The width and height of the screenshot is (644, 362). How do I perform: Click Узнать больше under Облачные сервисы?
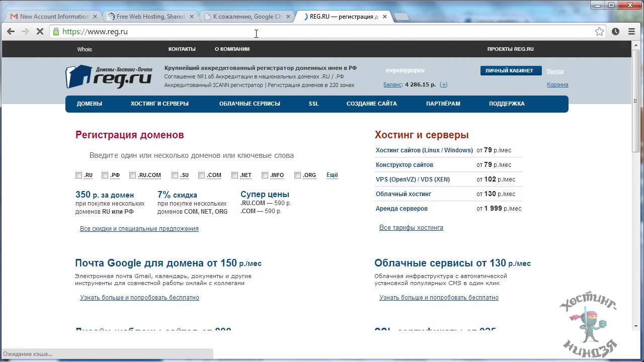pos(439,297)
